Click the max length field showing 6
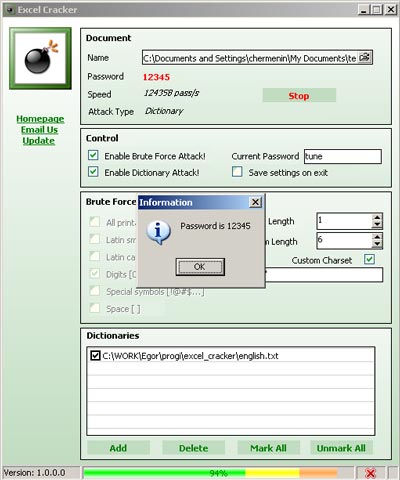Viewport: 400px width, 480px height. pyautogui.click(x=344, y=241)
